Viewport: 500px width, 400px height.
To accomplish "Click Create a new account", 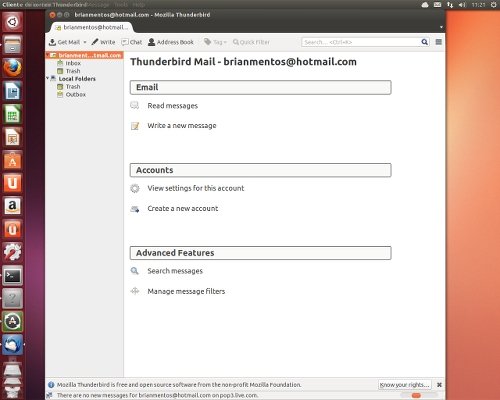I will point(183,209).
